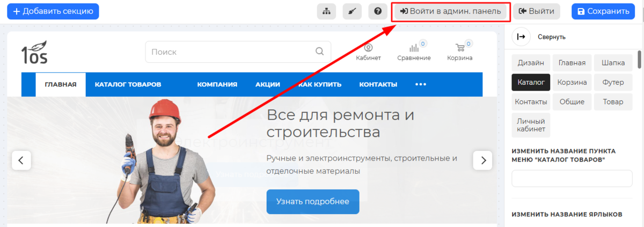Go to previous slide with left arrow

pyautogui.click(x=21, y=160)
